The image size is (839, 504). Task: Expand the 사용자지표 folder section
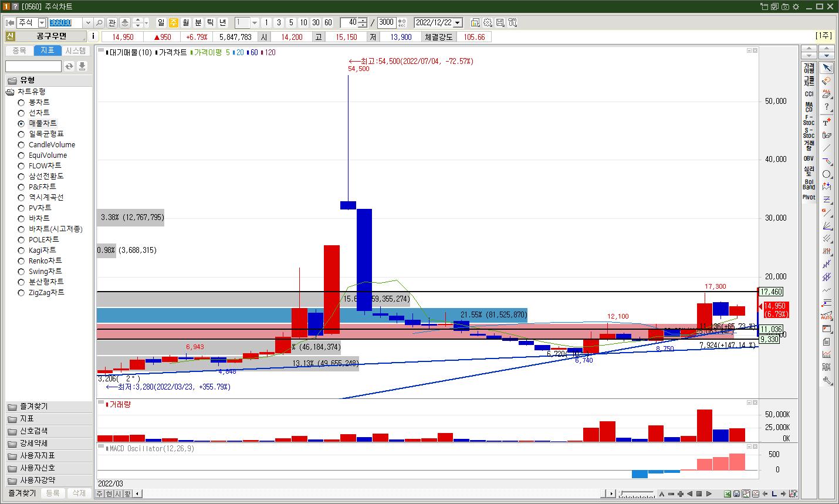tap(49, 456)
